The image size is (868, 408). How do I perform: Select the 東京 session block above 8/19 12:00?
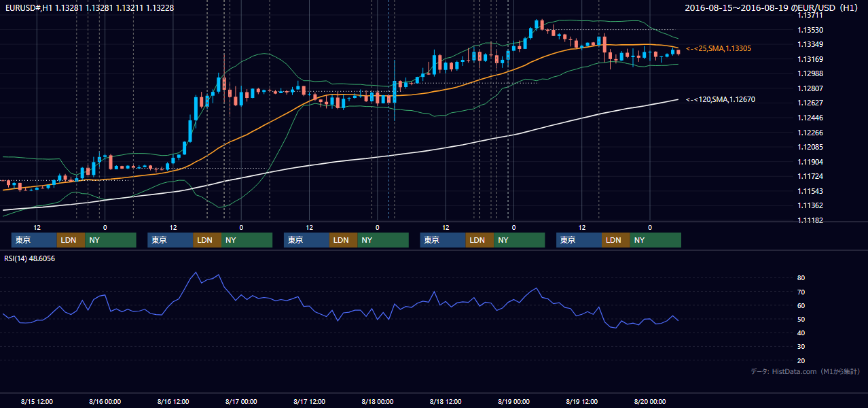[x=579, y=240]
